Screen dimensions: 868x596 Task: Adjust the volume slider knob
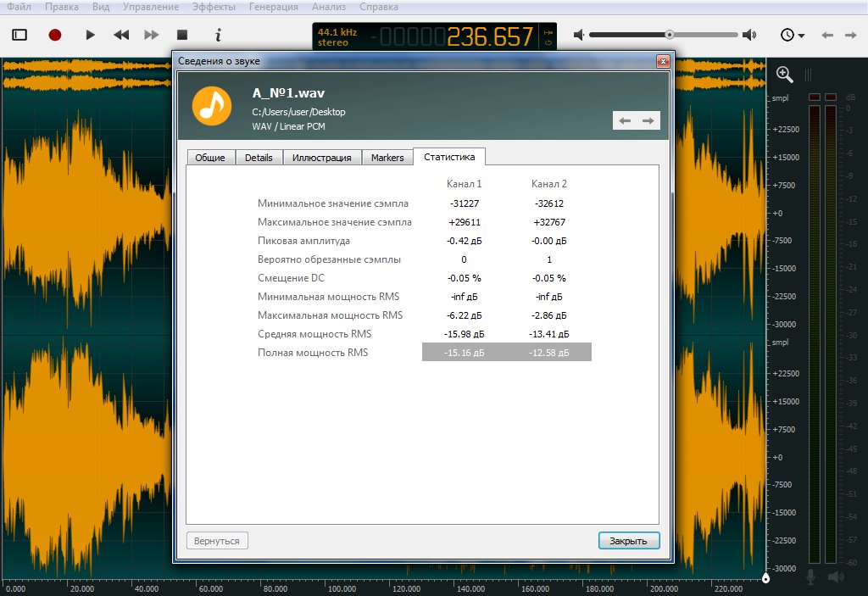click(x=670, y=35)
